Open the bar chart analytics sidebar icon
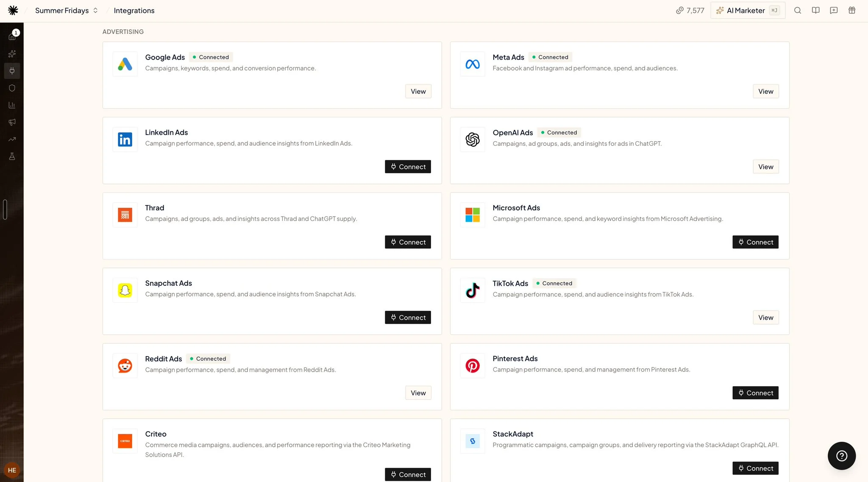The image size is (868, 482). coord(12,105)
